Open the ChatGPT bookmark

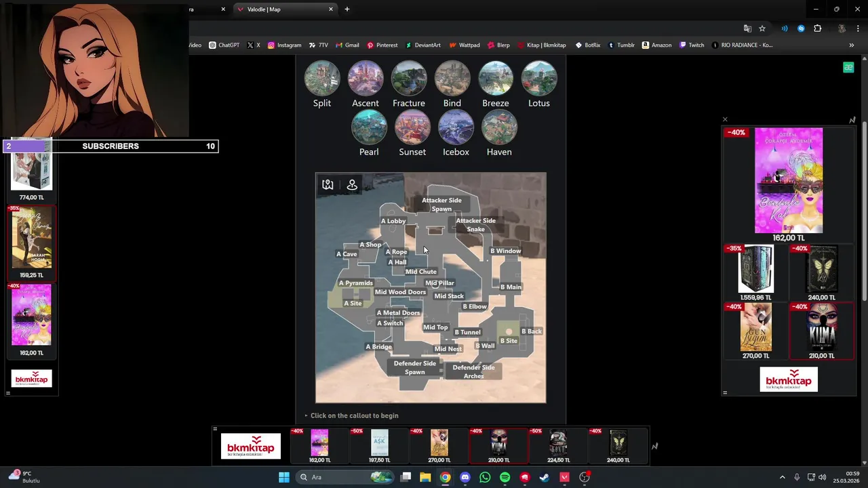224,45
